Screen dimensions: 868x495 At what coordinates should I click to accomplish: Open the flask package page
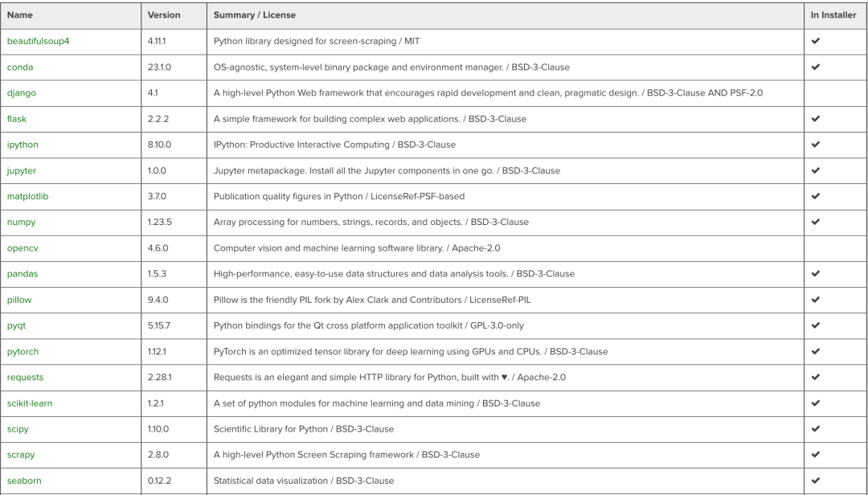(17, 119)
